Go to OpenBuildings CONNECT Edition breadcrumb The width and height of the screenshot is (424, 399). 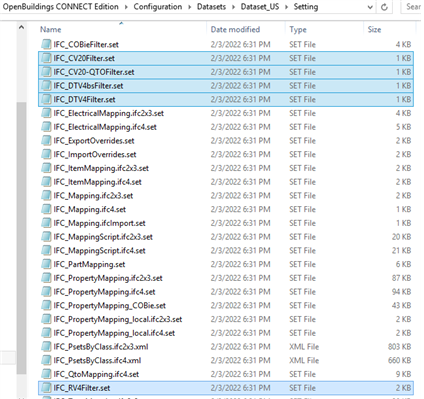coord(61,7)
